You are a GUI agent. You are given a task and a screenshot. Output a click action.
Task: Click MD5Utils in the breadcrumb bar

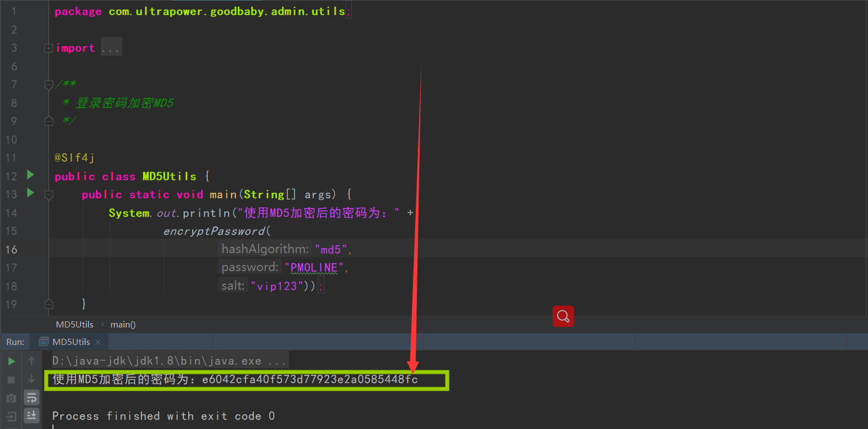(74, 324)
